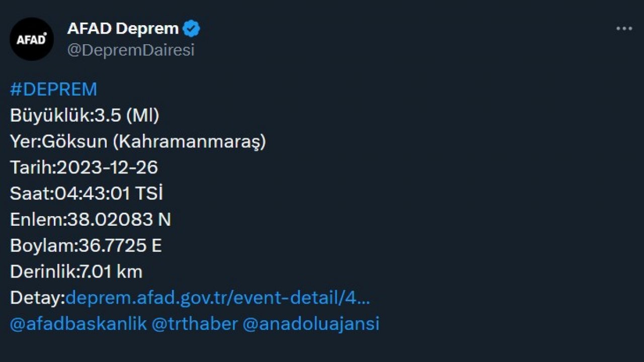Viewport: 644px width, 362px height.
Task: Click the Derinlik:7.01 km depth line
Action: tap(76, 272)
